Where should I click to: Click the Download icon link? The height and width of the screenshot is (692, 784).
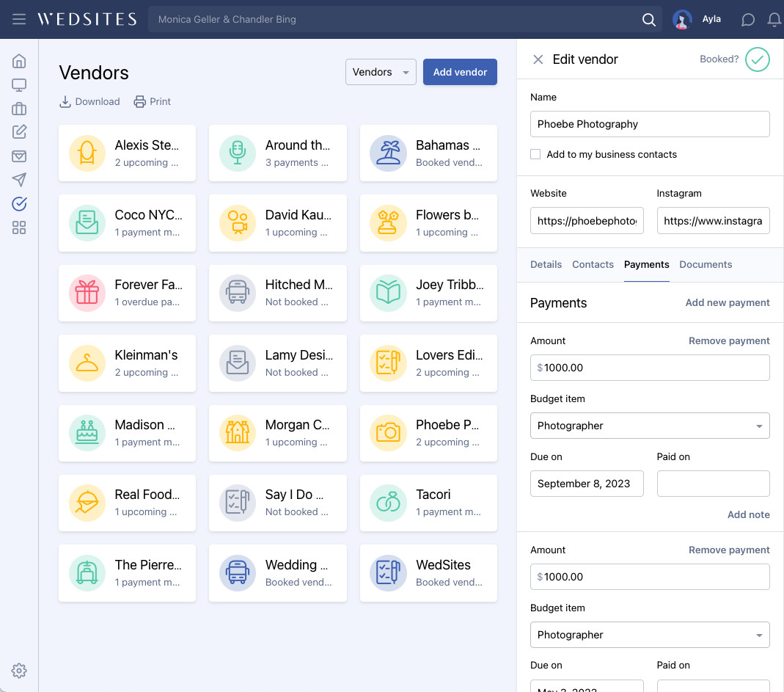[89, 102]
